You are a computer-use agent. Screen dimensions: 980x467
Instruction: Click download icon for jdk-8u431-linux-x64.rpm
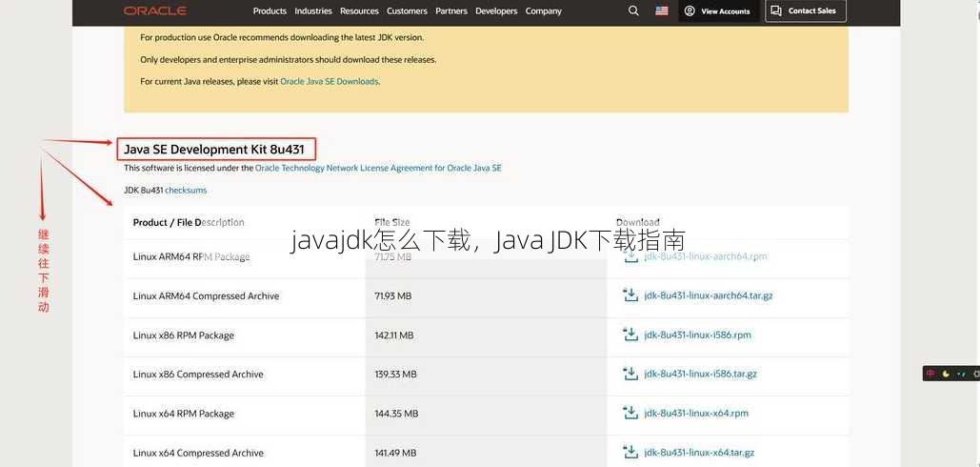click(x=630, y=413)
